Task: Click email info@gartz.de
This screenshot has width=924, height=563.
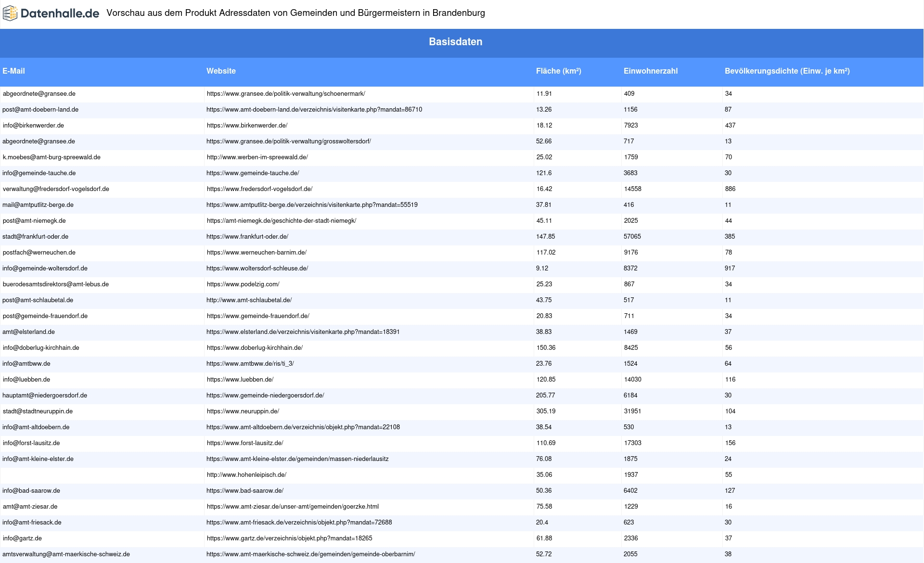Action: (22, 538)
